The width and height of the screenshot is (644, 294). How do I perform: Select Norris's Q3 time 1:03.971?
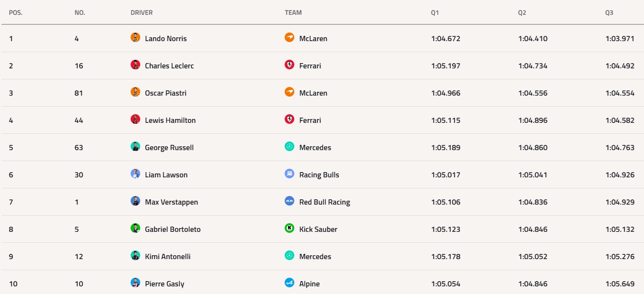point(620,39)
